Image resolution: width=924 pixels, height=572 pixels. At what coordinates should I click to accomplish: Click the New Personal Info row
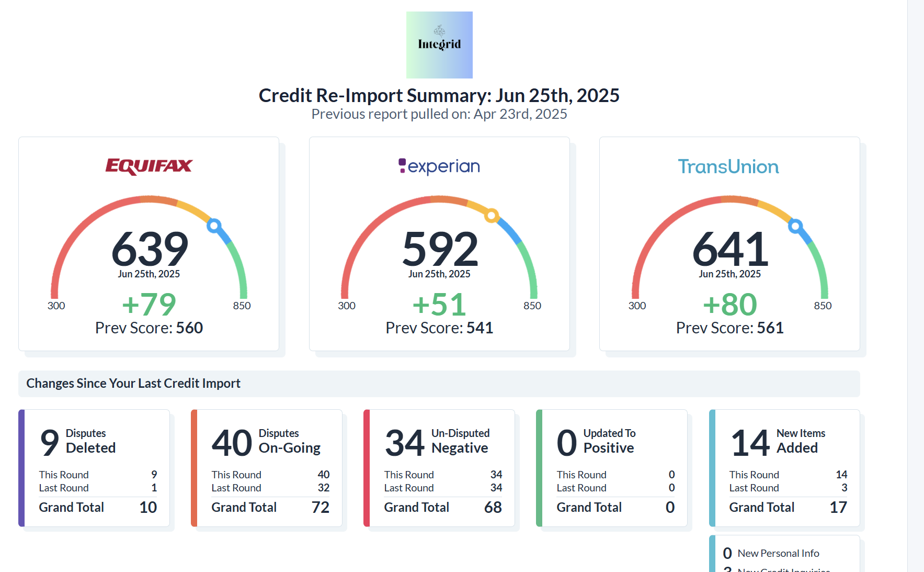pos(778,553)
